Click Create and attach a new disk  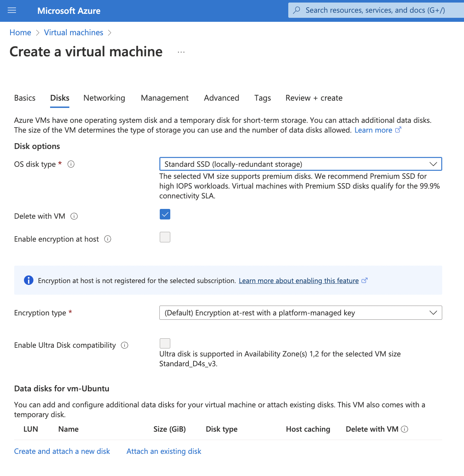pos(62,451)
